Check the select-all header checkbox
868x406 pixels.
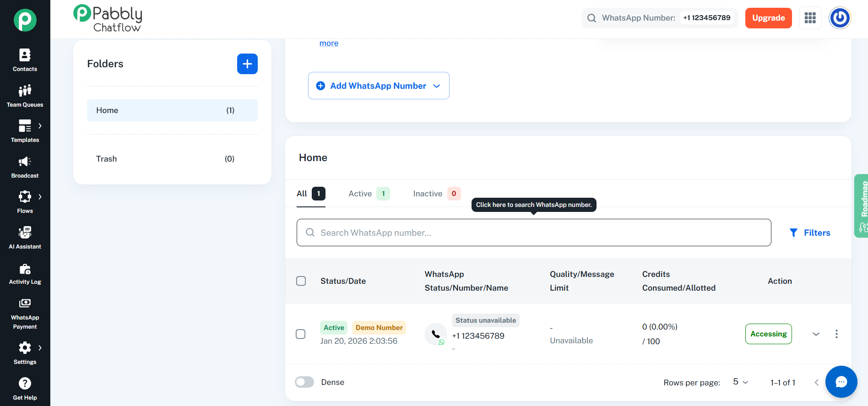[301, 281]
